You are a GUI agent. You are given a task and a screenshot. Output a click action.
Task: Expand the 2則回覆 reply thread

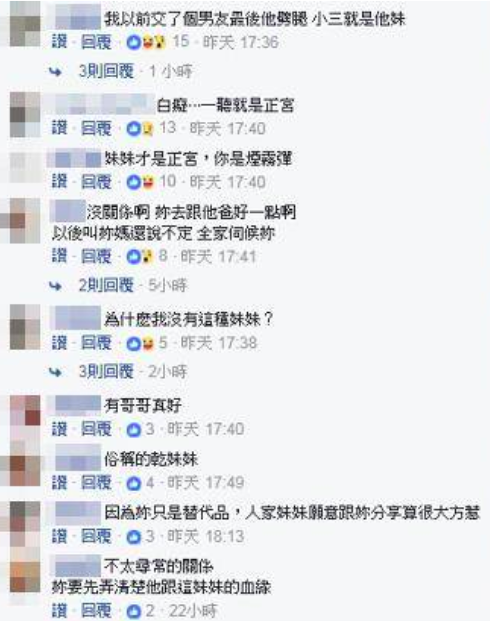coord(106,285)
